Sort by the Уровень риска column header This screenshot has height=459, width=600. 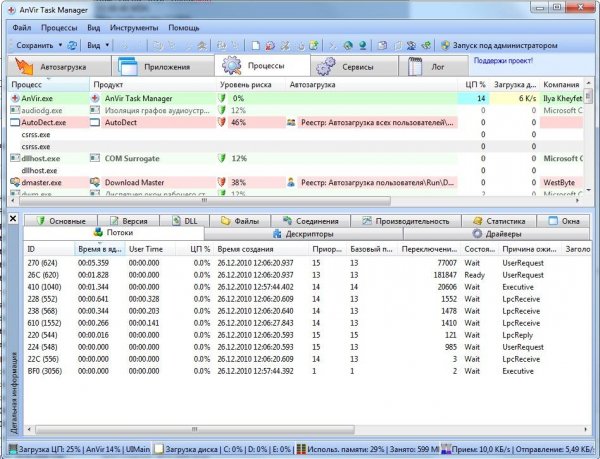(251, 85)
